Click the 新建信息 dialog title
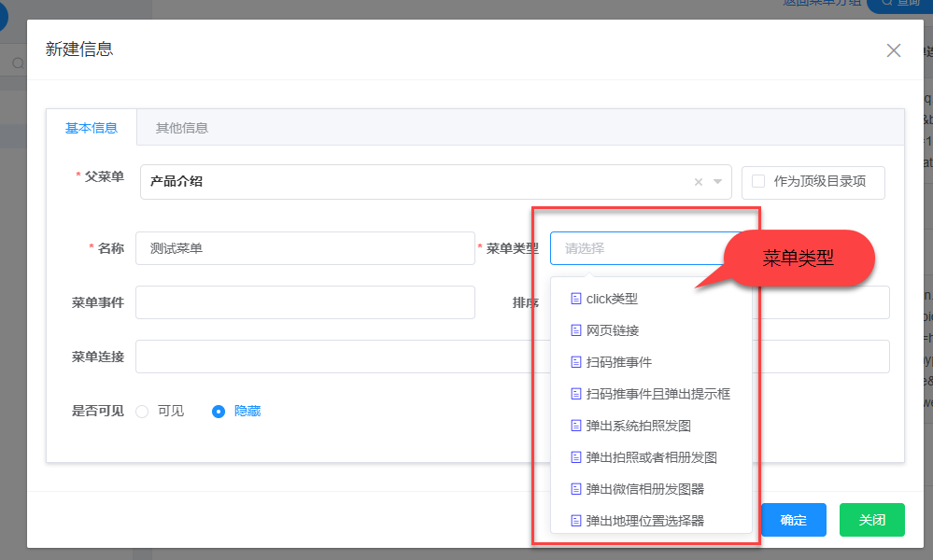The image size is (933, 560). click(x=79, y=49)
